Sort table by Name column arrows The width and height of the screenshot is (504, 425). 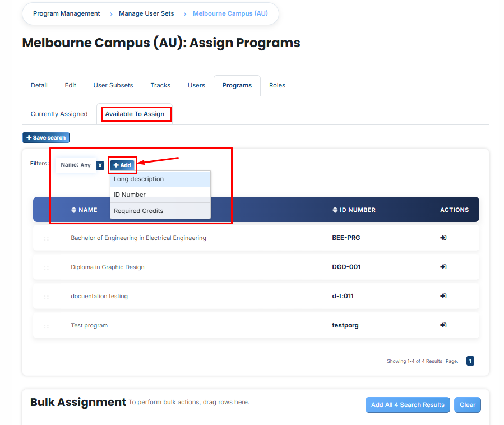point(73,210)
